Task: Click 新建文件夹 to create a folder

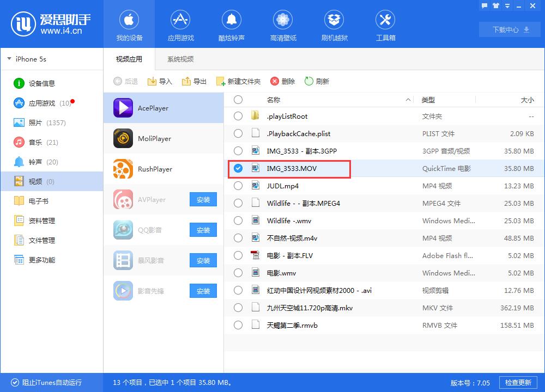Action: (239, 81)
